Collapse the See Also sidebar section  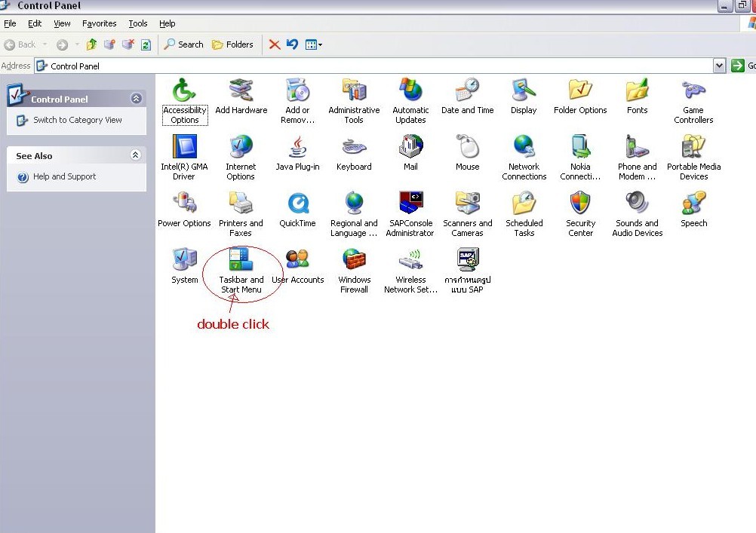(136, 155)
